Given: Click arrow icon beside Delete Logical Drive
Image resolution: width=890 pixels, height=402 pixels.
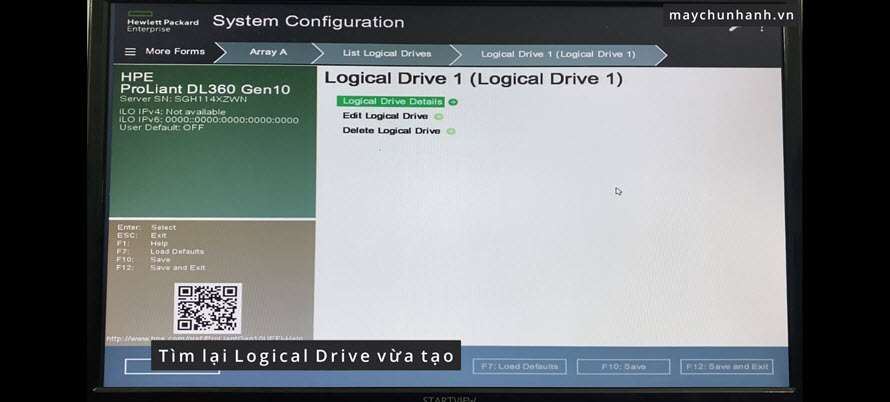Looking at the screenshot, I should [451, 131].
